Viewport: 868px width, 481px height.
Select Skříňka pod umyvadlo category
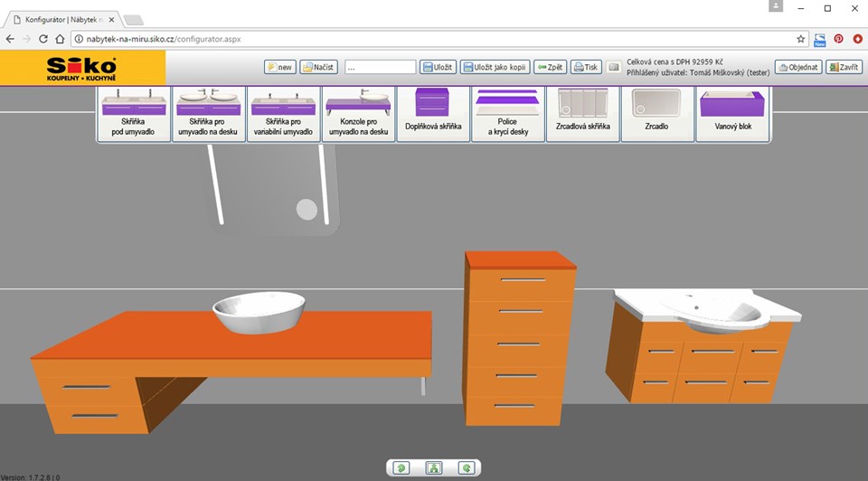(x=133, y=114)
